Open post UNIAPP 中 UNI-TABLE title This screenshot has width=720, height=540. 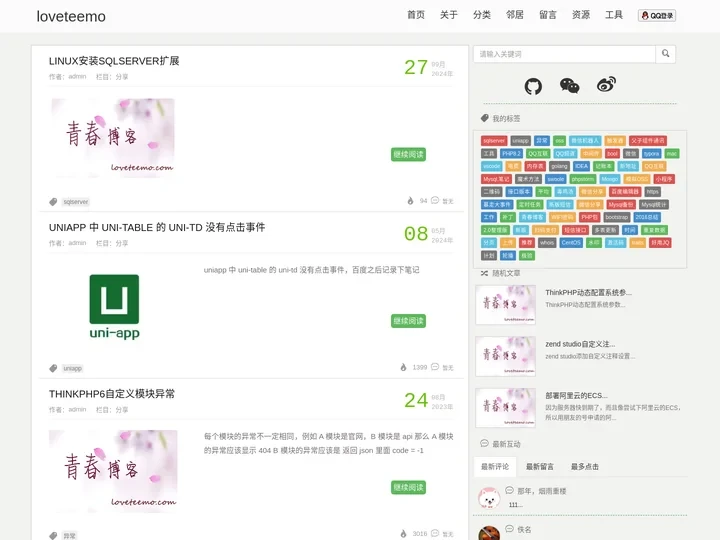coord(157,227)
